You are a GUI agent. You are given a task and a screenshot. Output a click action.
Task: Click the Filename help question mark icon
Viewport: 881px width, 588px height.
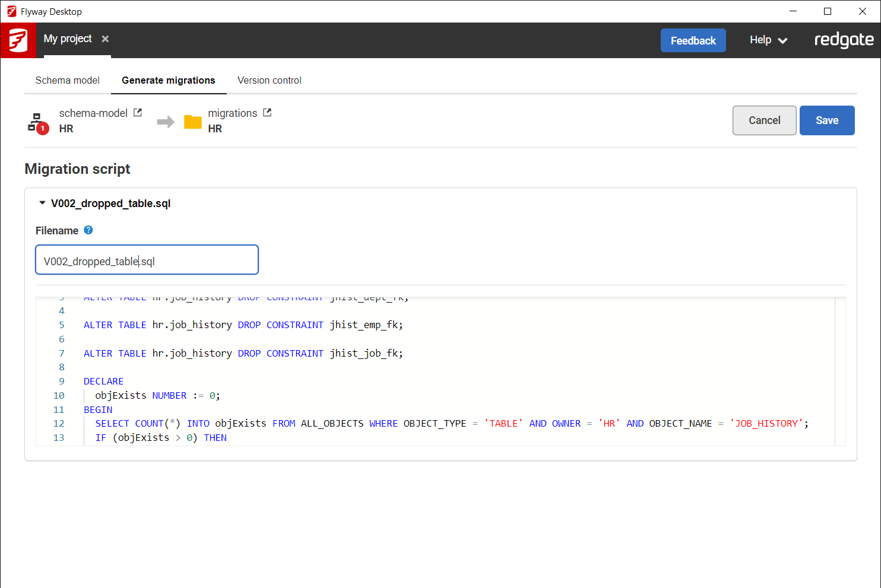tap(88, 230)
